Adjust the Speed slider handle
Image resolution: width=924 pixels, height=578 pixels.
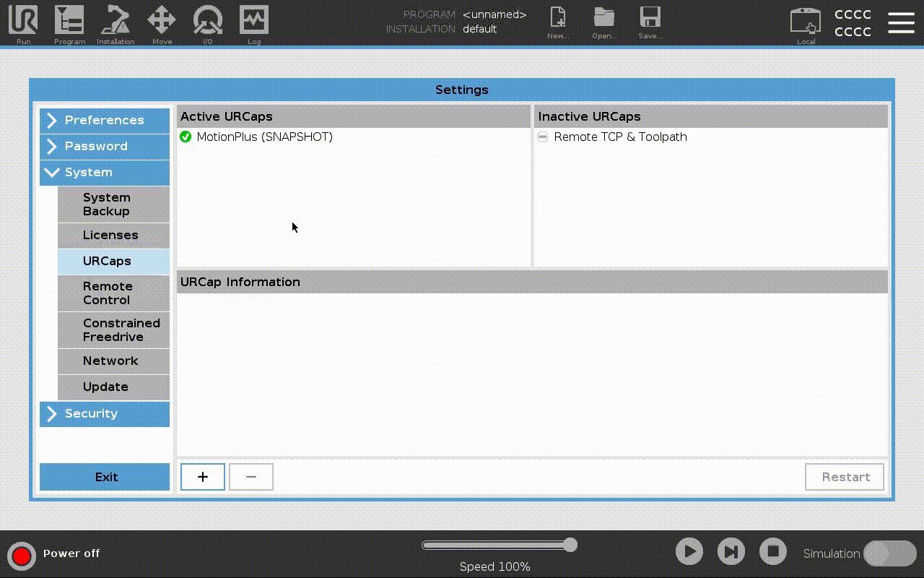click(570, 545)
